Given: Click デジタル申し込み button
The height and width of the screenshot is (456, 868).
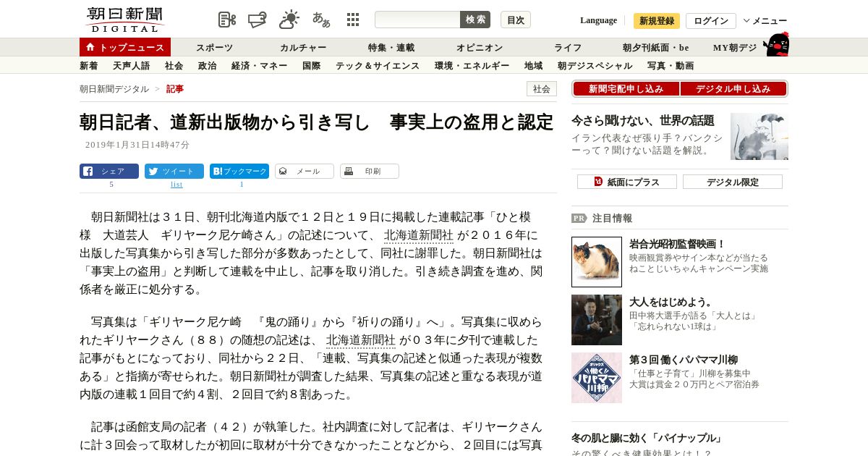Looking at the screenshot, I should coord(733,89).
